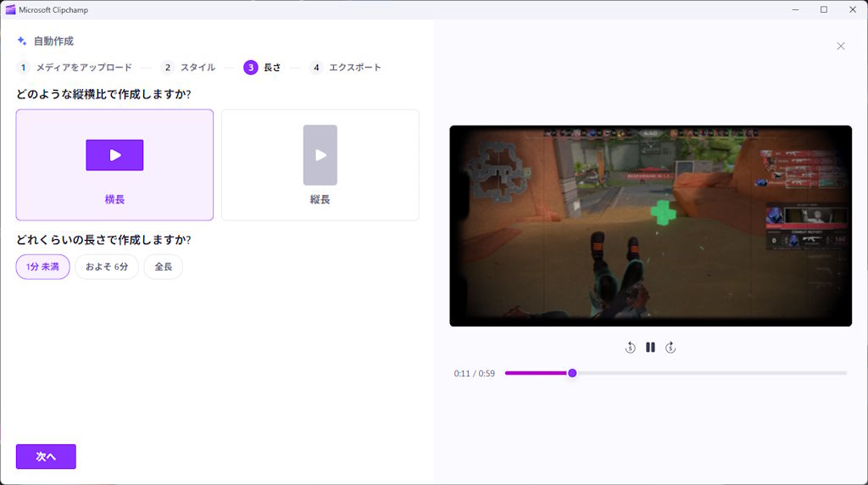Go to step 4 エクスポート

click(x=346, y=68)
